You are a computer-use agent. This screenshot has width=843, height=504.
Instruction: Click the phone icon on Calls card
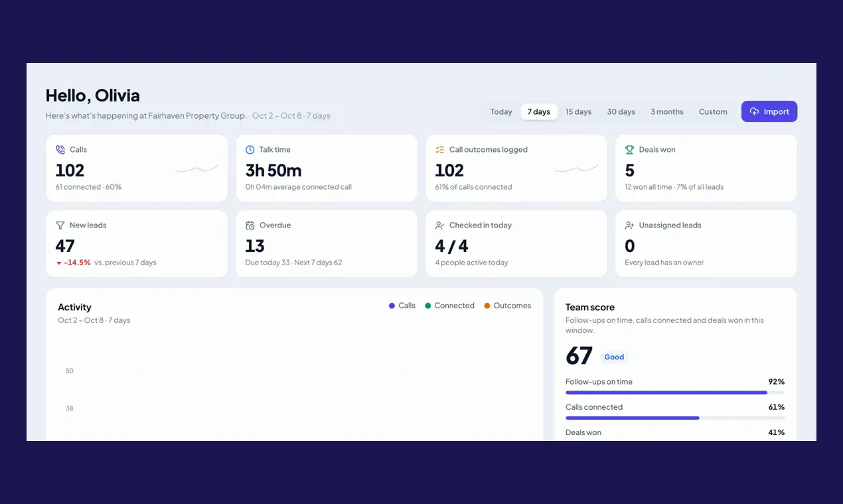(60, 150)
